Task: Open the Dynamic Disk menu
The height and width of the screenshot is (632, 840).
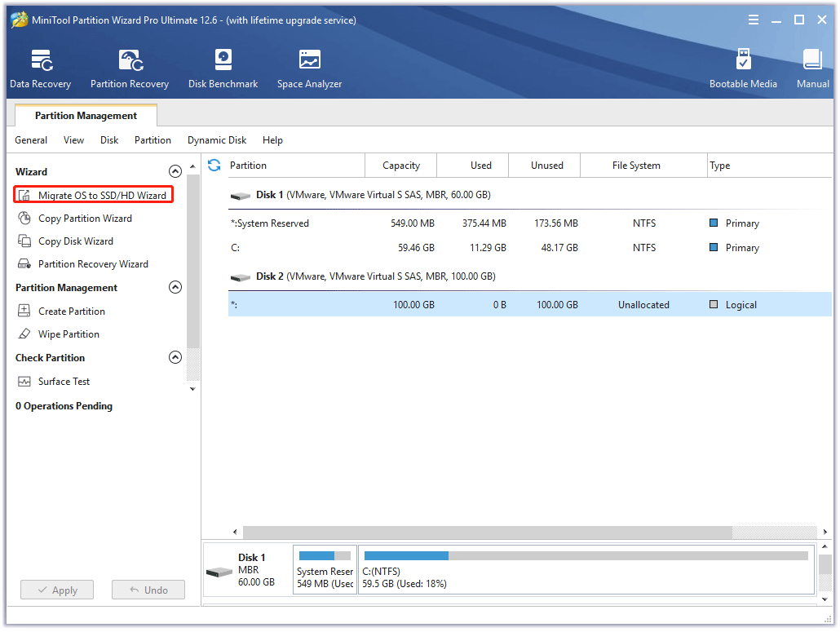Action: (217, 139)
